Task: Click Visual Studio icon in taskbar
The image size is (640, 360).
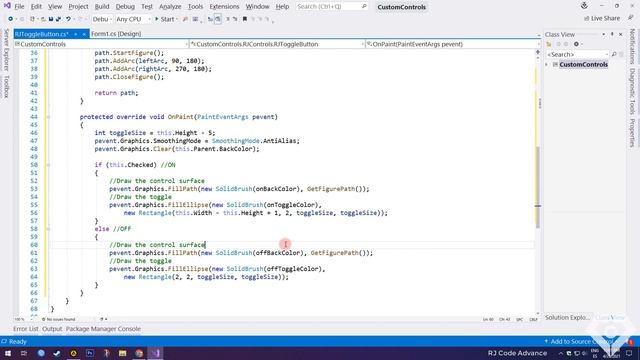Action: (x=155, y=353)
